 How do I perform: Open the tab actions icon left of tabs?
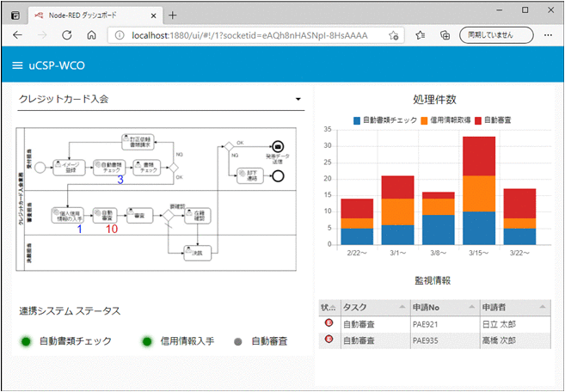15,15
